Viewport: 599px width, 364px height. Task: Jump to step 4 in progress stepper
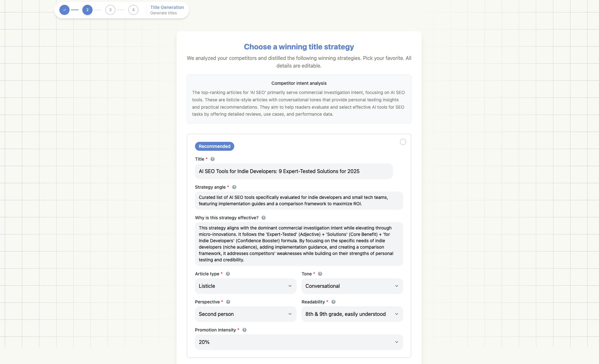coord(133,10)
